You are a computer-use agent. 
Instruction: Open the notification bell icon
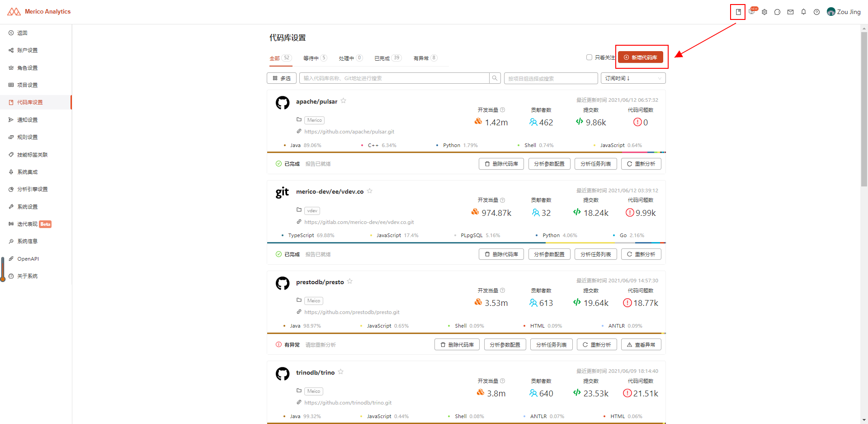pyautogui.click(x=803, y=12)
